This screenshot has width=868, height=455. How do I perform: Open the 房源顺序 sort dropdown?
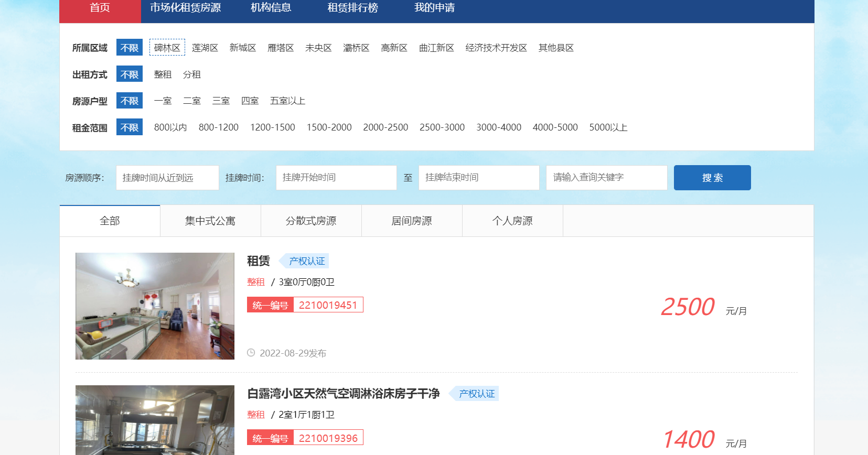(x=167, y=178)
